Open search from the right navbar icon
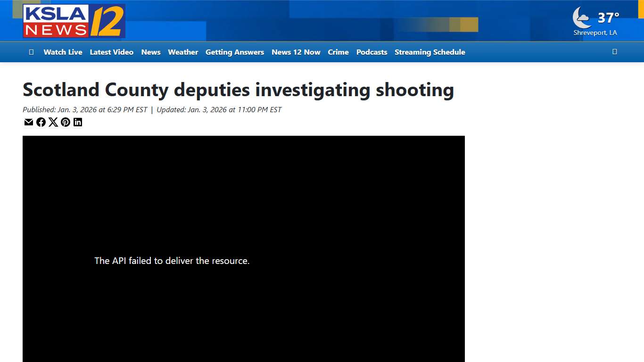This screenshot has height=362, width=644. tap(614, 52)
